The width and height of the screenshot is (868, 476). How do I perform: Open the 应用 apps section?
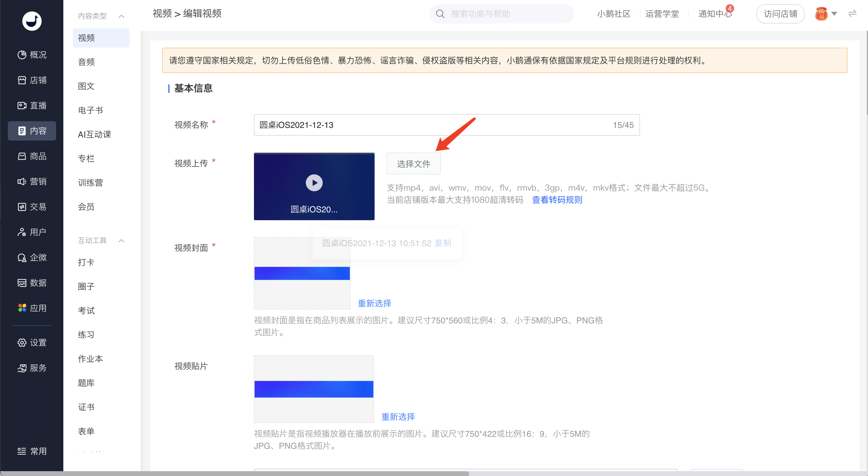pyautogui.click(x=32, y=308)
